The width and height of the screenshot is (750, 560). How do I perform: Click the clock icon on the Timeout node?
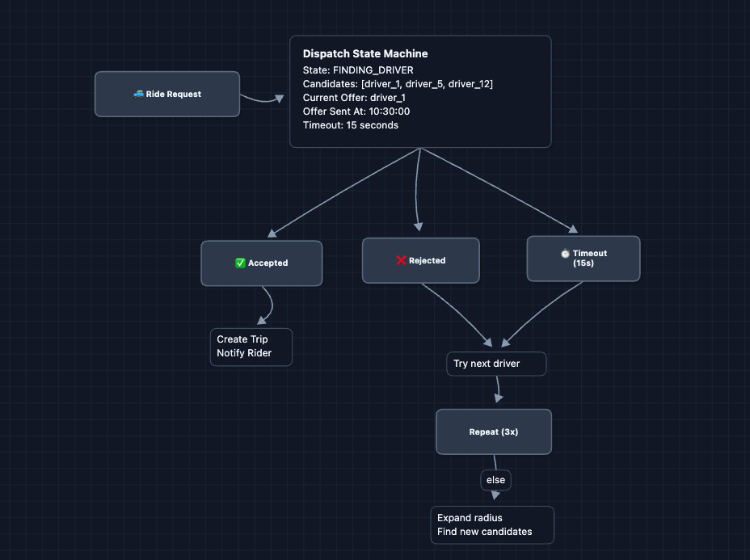(565, 254)
